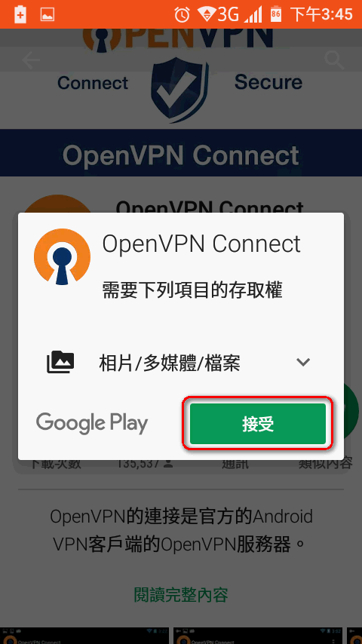Tap the back arrow in the top bar
Viewport: 362px width, 644px height.
click(x=31, y=60)
